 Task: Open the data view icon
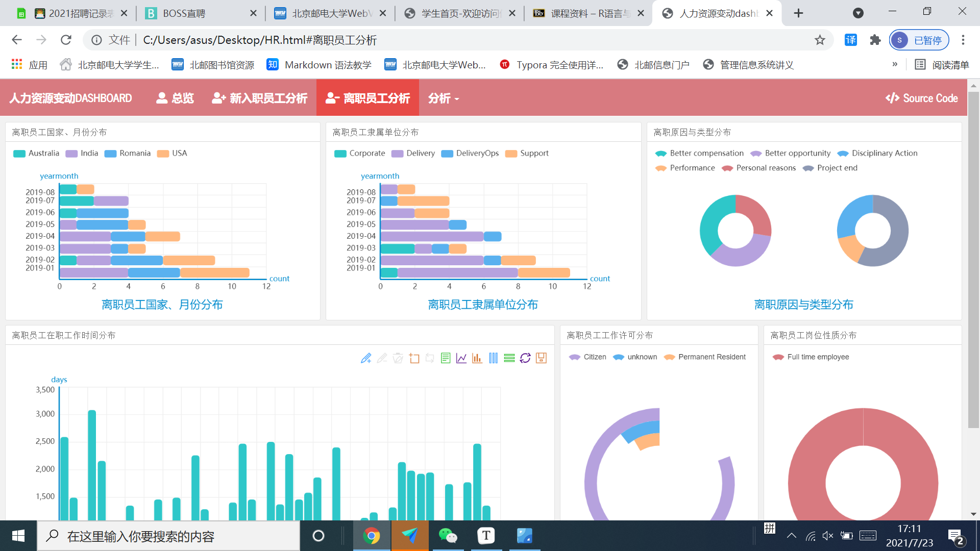(x=446, y=358)
